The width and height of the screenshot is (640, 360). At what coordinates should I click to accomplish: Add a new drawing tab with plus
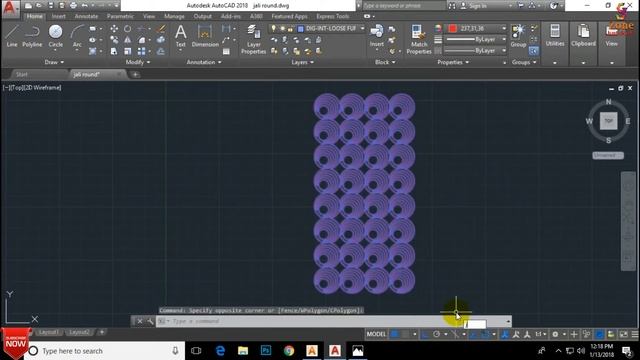tap(135, 74)
